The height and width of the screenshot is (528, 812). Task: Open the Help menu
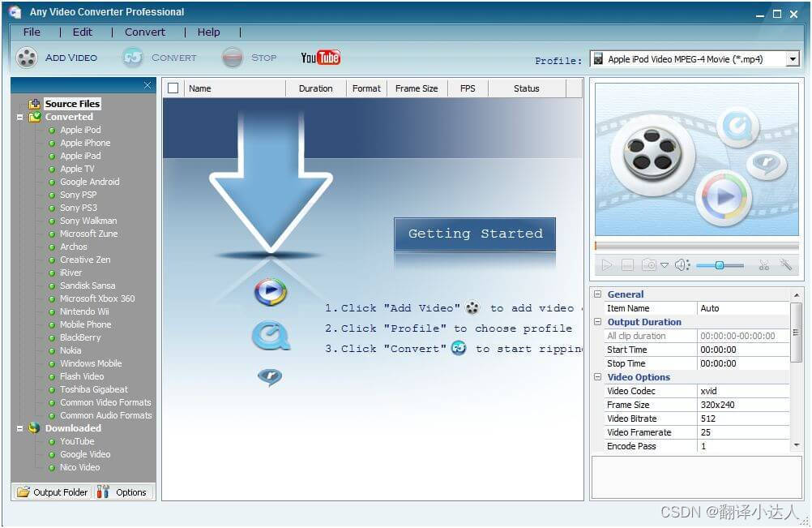tap(209, 32)
